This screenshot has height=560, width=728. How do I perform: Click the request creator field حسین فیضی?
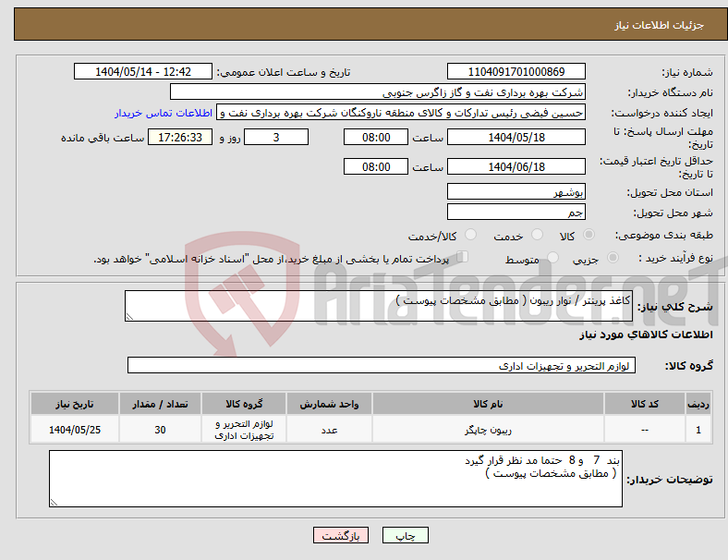401,113
